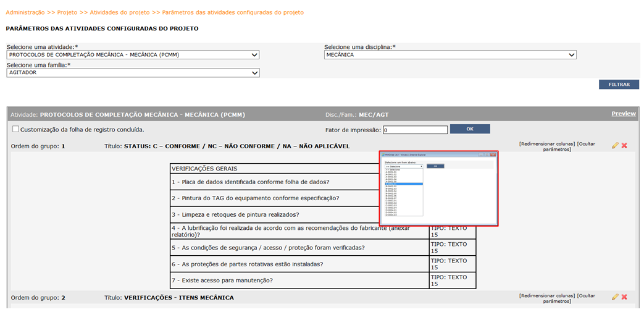
Task: Edit group 2 with the pencil icon
Action: pos(615,297)
